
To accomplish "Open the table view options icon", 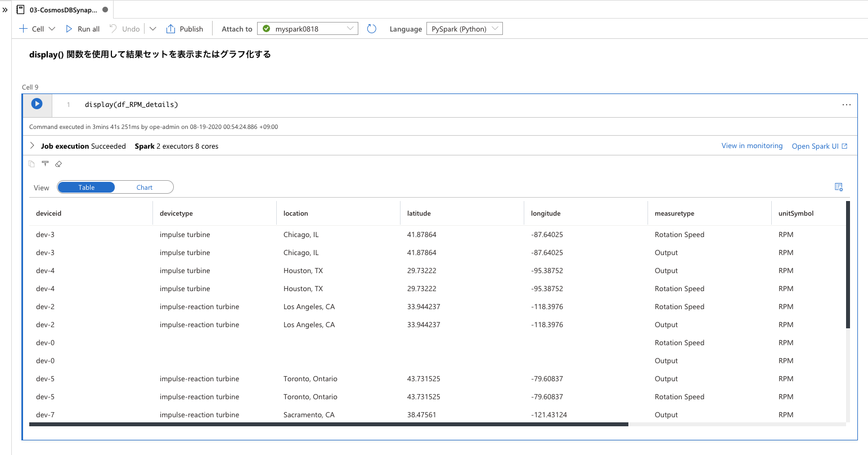I will coord(838,187).
